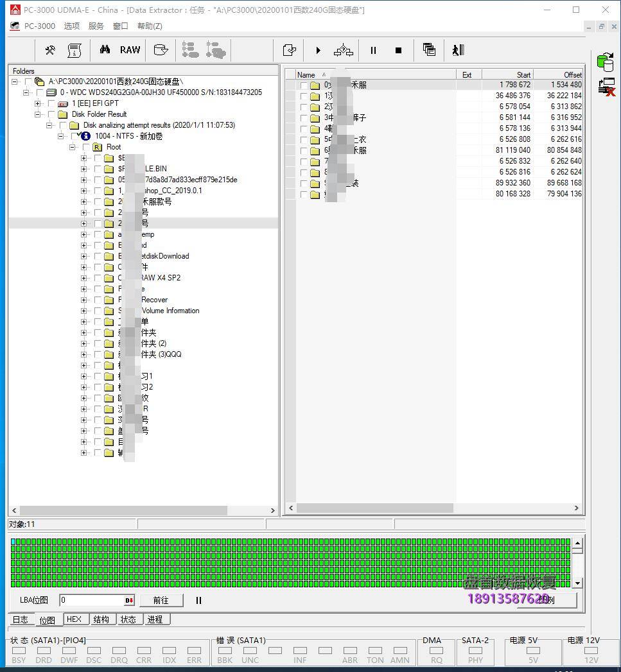Screen dimensions: 621x672
Task: Click the running-man exit icon
Action: click(458, 51)
